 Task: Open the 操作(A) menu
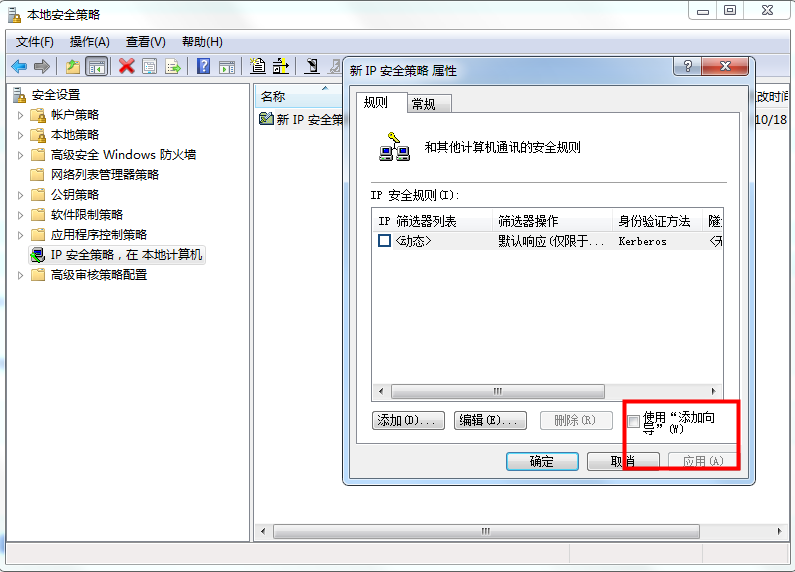pos(89,42)
